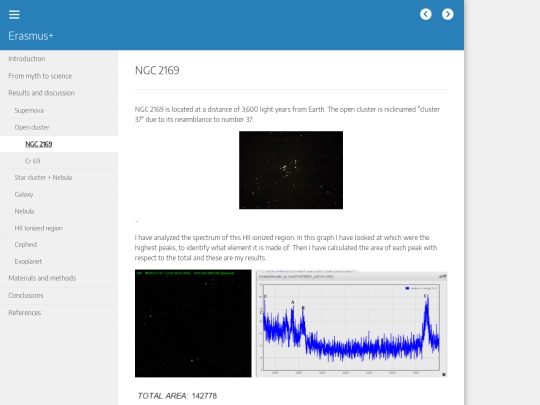Go to the next page arrow

coord(448,14)
